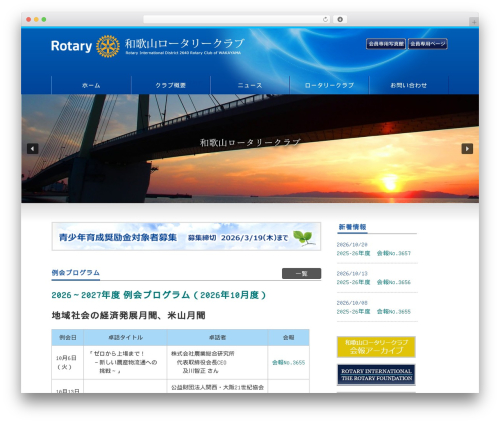Click the 2026/10/20 news date
This screenshot has width=500, height=423.
coord(352,245)
